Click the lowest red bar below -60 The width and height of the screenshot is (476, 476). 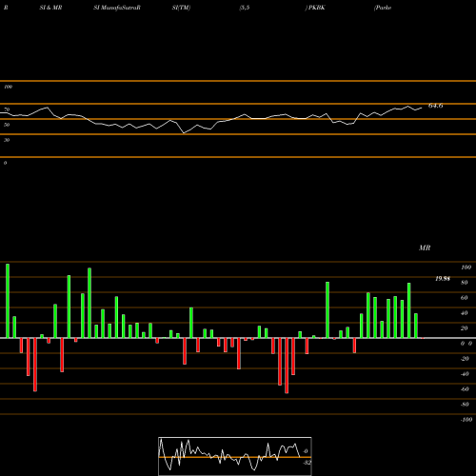[x=287, y=366]
